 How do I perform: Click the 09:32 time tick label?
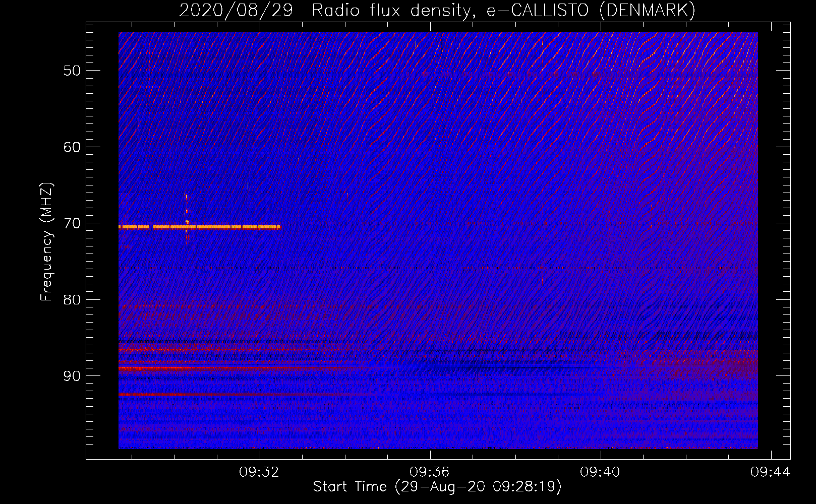[x=259, y=472]
